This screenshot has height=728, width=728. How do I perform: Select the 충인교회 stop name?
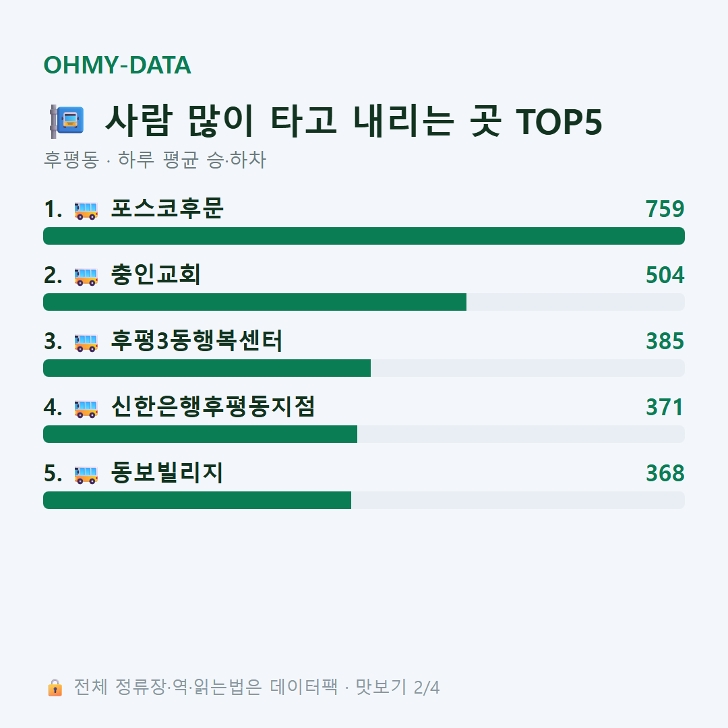tap(156, 274)
